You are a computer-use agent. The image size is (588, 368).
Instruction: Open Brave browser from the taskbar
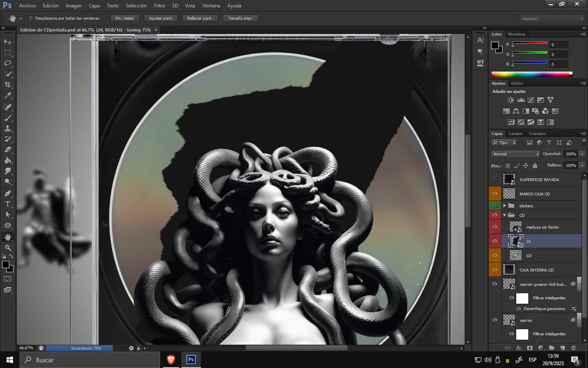[x=171, y=360]
